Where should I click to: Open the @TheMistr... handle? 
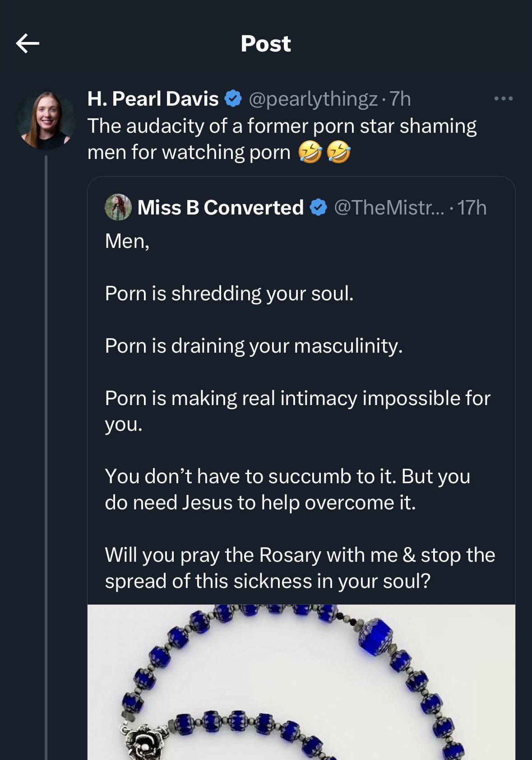pos(389,208)
